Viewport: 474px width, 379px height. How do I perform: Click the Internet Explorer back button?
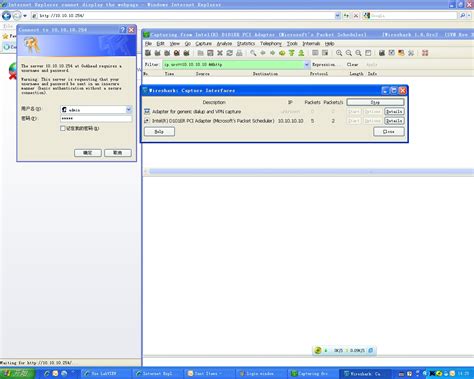(6, 16)
